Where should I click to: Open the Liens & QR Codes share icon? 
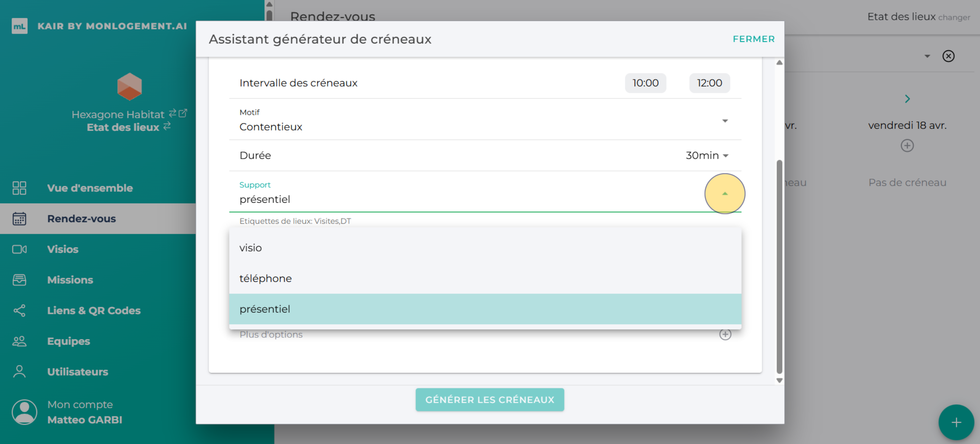[19, 310]
